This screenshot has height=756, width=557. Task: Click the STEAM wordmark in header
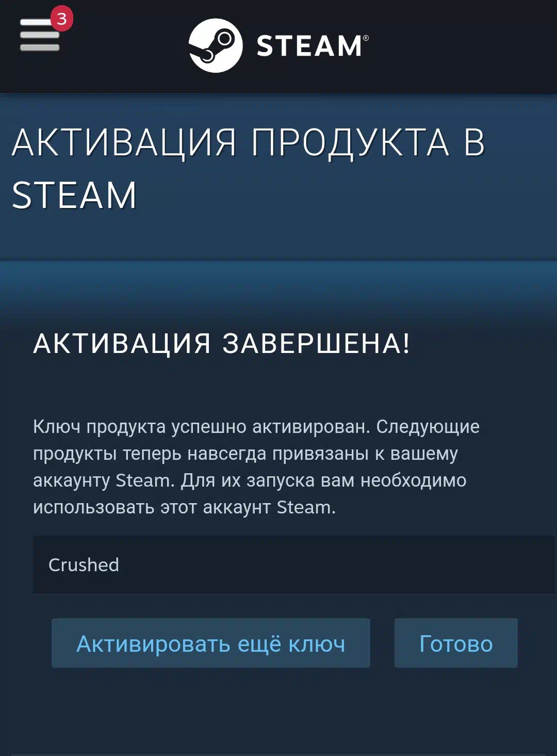click(x=309, y=46)
